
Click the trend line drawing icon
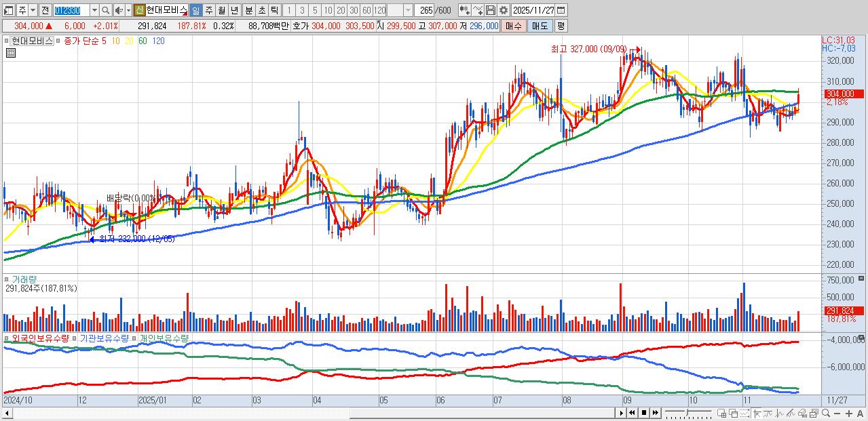768,414
